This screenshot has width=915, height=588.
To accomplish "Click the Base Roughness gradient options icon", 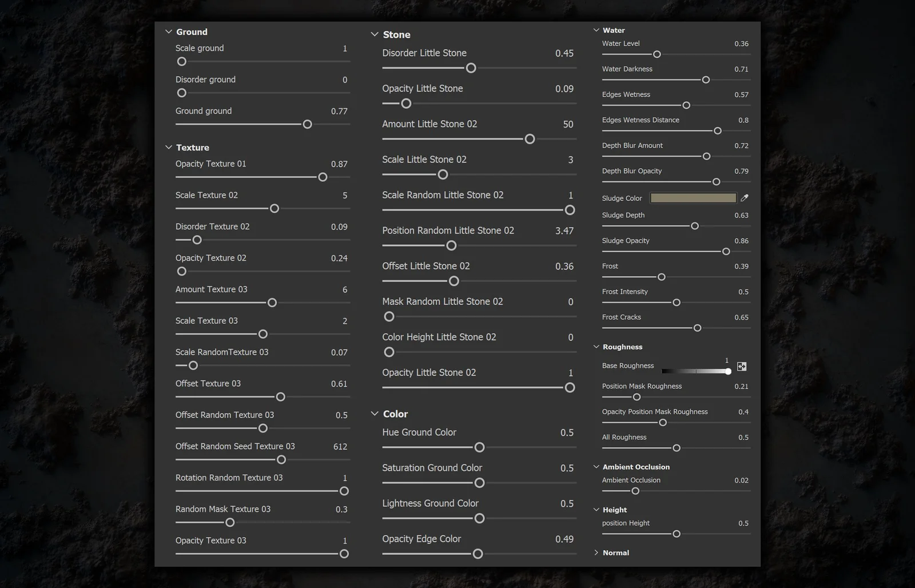I will pos(742,366).
